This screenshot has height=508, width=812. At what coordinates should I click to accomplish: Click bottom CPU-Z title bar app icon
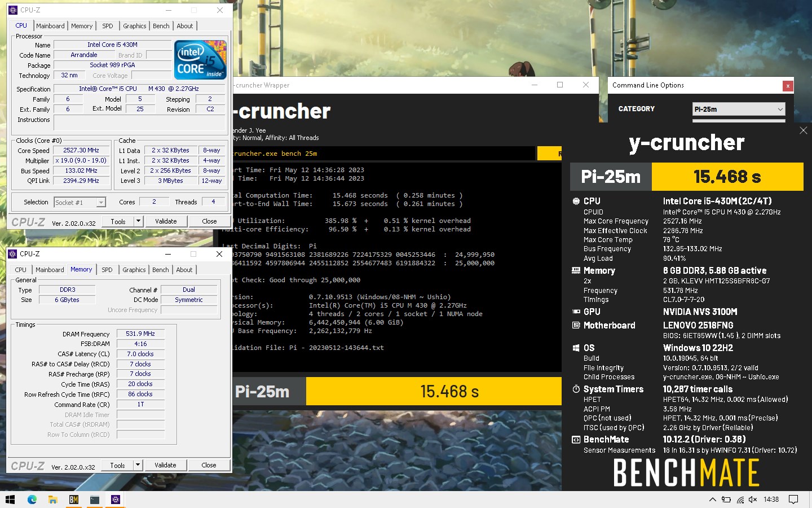(x=12, y=254)
